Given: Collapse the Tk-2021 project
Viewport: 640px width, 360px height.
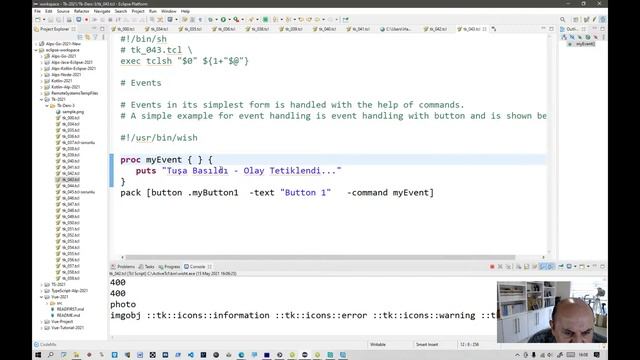Looking at the screenshot, I should 42,99.
